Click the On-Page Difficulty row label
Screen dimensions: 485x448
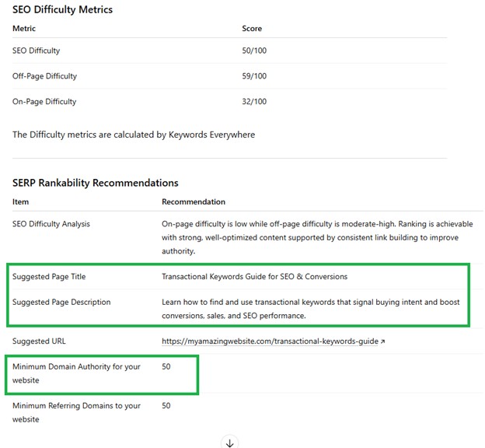coord(44,102)
